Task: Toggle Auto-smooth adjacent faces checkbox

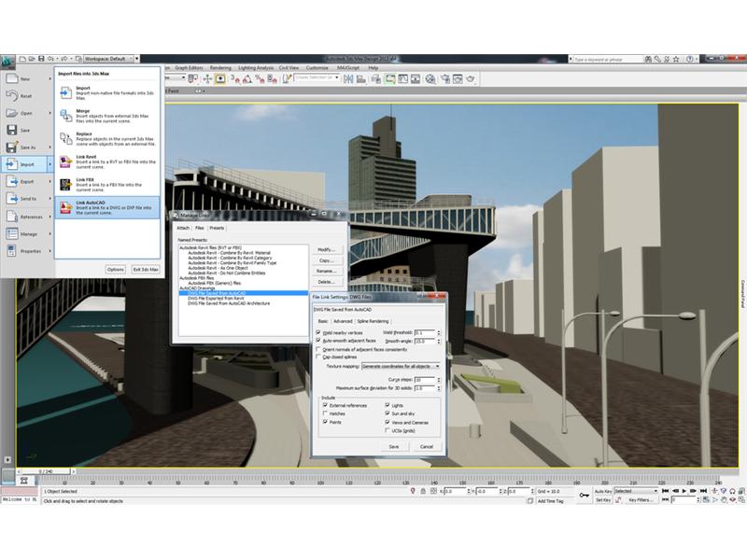Action: (x=318, y=341)
